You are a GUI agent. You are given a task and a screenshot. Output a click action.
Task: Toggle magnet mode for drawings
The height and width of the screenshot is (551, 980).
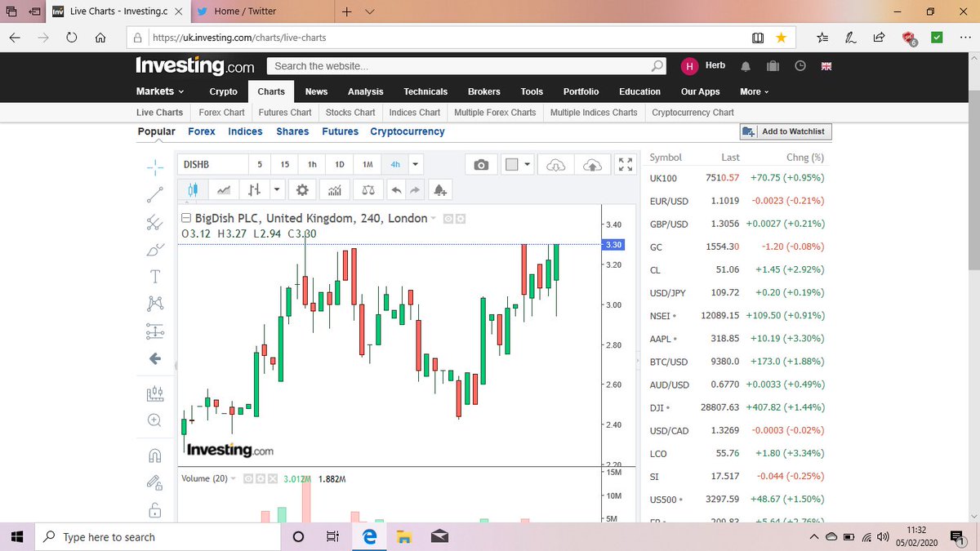tap(154, 455)
